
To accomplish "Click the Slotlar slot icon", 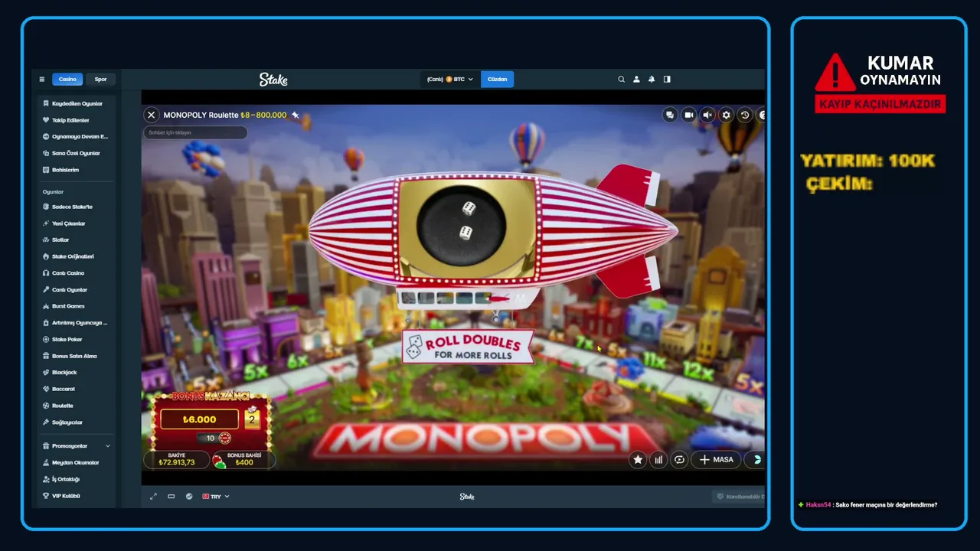I will [x=46, y=240].
